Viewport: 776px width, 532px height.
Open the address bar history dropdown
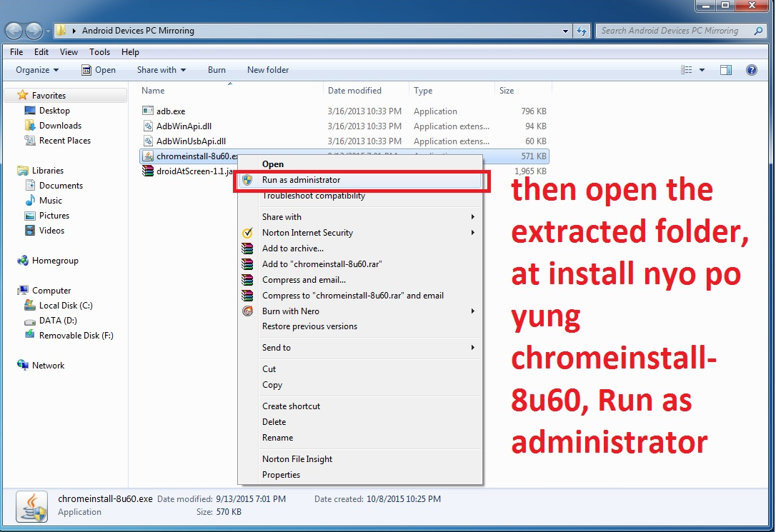click(x=565, y=31)
